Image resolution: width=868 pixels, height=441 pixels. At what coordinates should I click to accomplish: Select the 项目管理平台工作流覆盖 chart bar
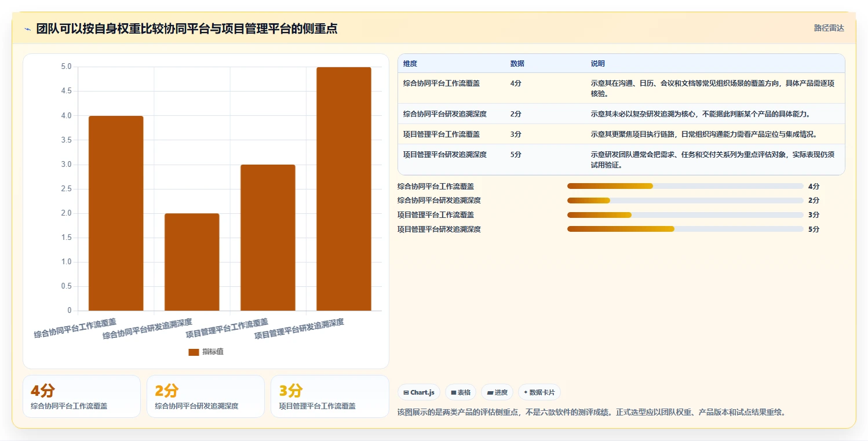point(268,238)
